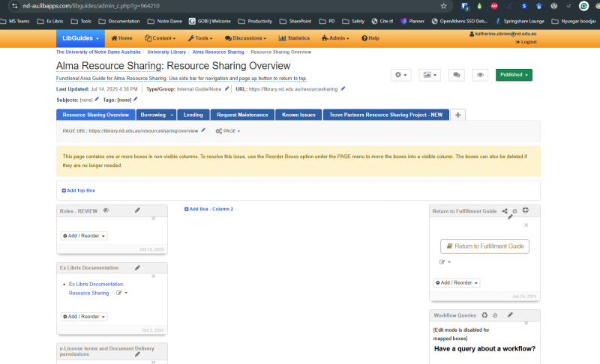
Task: Open edit dropdown beside Ex Libris Documentation link
Action: pyautogui.click(x=122, y=293)
